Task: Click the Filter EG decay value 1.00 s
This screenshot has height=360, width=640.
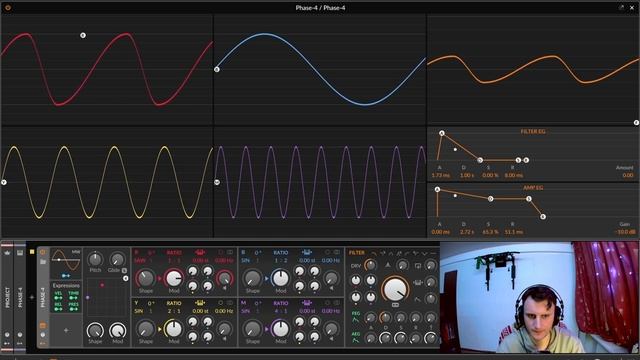Action: [x=467, y=175]
